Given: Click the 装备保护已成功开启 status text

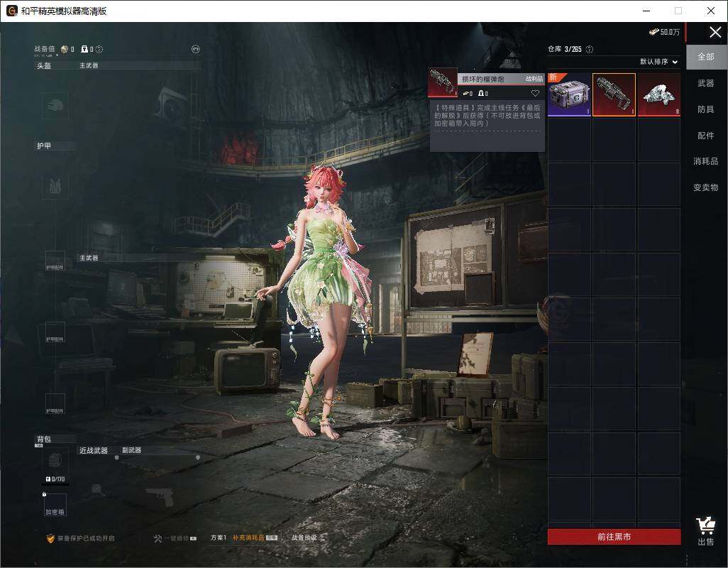Looking at the screenshot, I should pyautogui.click(x=86, y=538).
